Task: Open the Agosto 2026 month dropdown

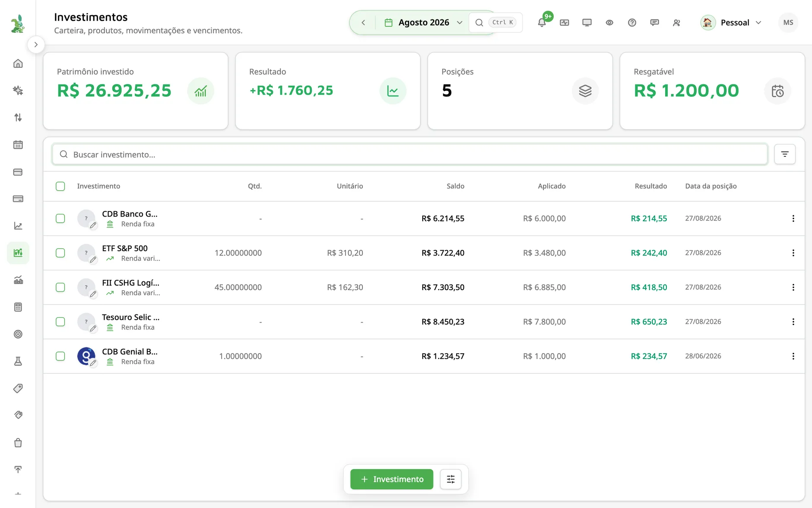Action: (x=424, y=22)
